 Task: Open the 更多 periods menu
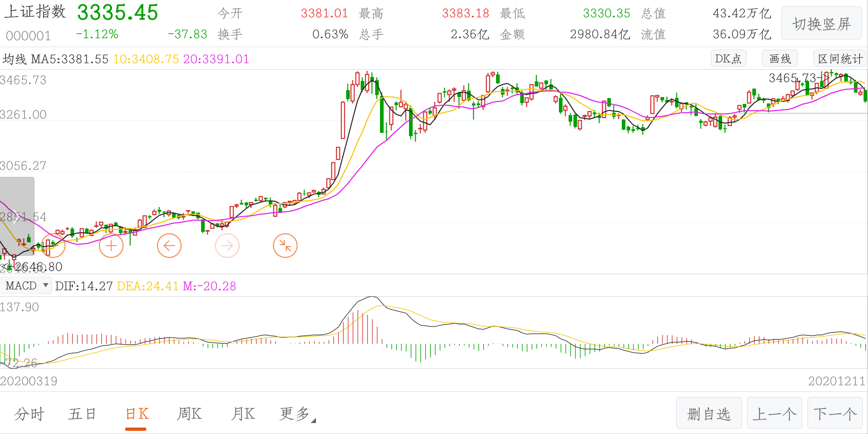point(295,414)
